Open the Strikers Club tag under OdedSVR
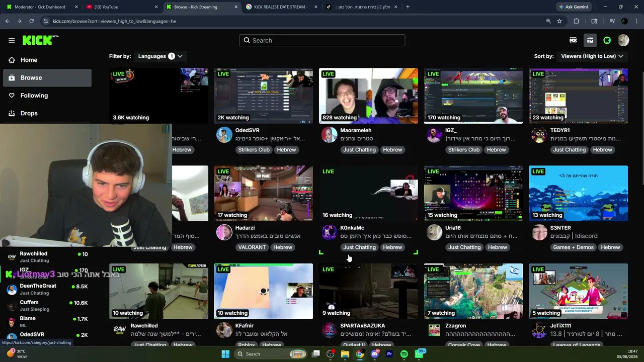Screen dimensions: 644x362 pos(254,150)
